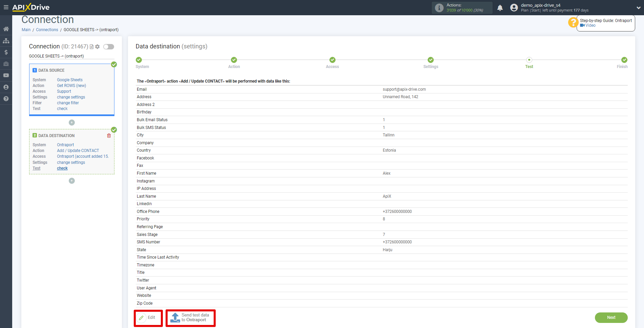Open the Connections breadcrumb link
The image size is (644, 328).
pos(47,30)
